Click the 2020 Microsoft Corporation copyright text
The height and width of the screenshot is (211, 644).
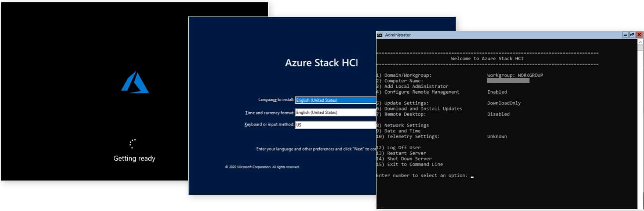pyautogui.click(x=262, y=167)
